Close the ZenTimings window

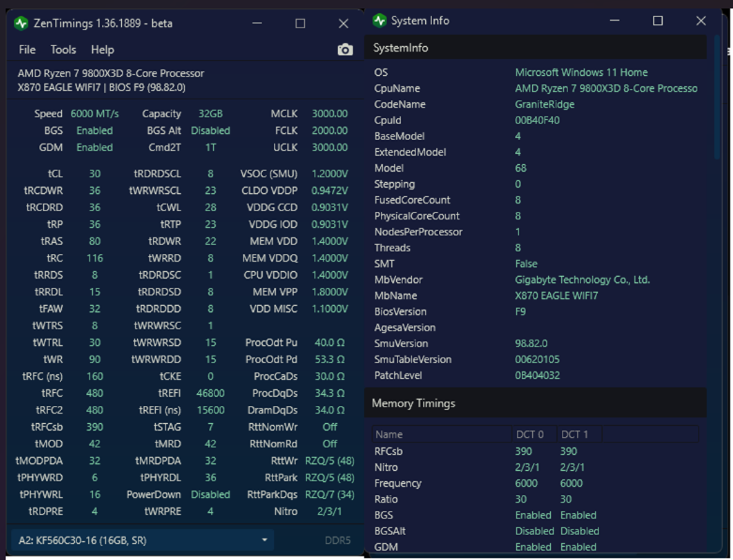(x=344, y=23)
